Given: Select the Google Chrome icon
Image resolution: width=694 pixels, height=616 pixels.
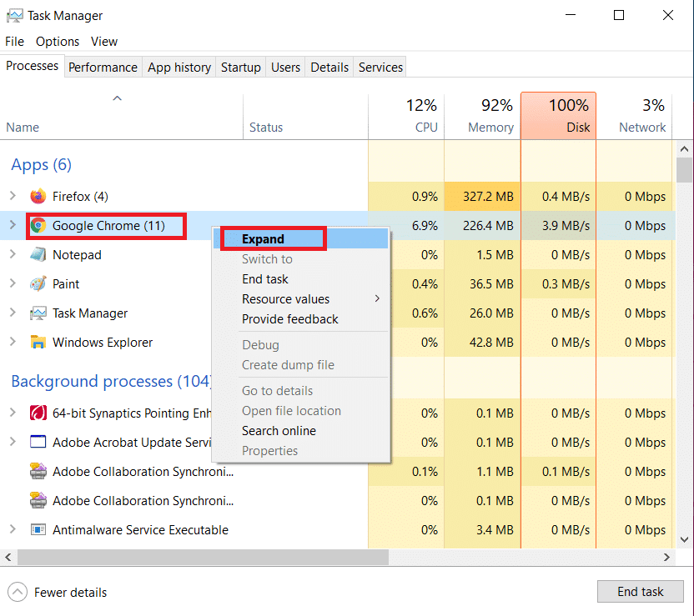Looking at the screenshot, I should pyautogui.click(x=38, y=225).
